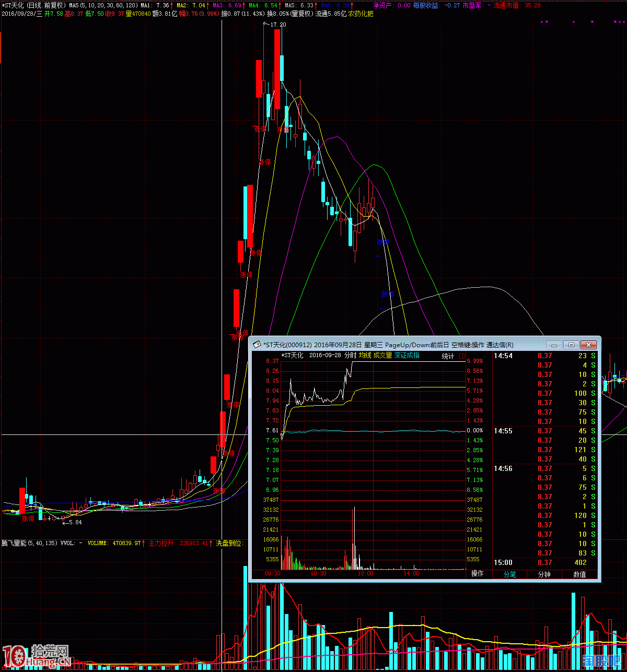Viewport: 627px width, 672px height.
Task: Click the *ST天化 (日线 前复权) chart title
Action: point(34,5)
